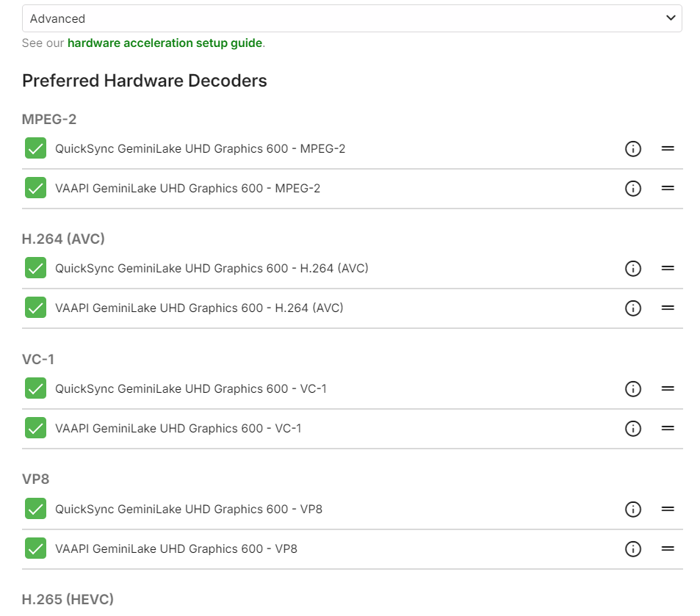Show info for QuickSync H.264 (AVC) decoder
Viewport: 700px width, 616px height.
[x=633, y=269]
